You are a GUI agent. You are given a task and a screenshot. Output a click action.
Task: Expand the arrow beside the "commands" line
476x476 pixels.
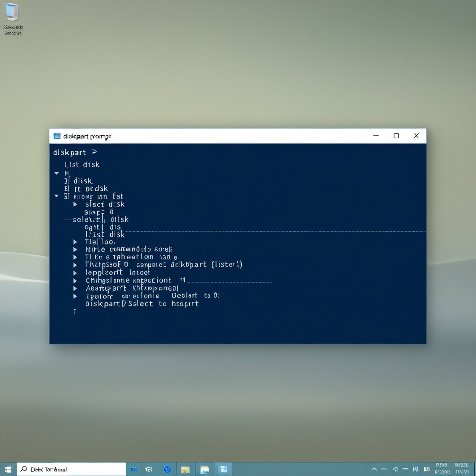coord(75,249)
